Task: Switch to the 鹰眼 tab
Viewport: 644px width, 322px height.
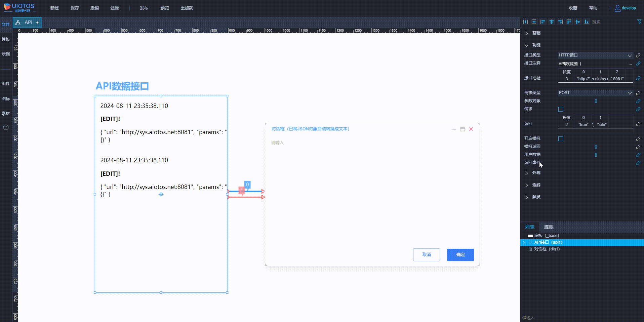Action: pyautogui.click(x=549, y=227)
